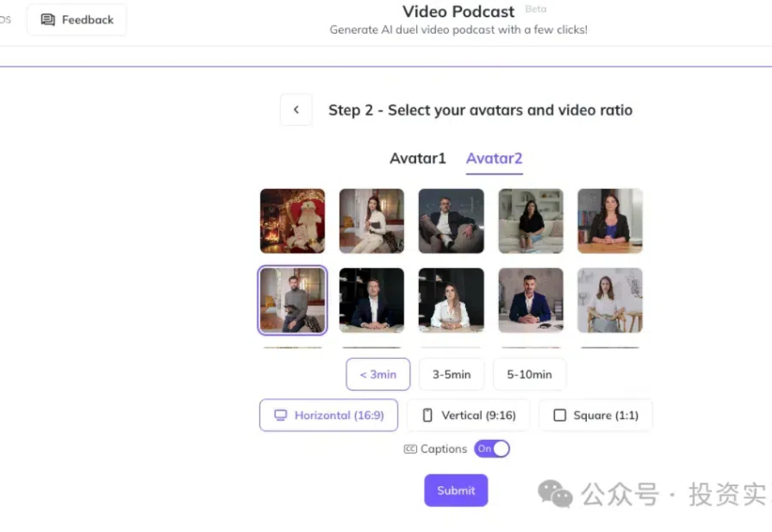Choose the man on couch avatar
Viewport: 772px width, 532px height.
click(x=451, y=221)
